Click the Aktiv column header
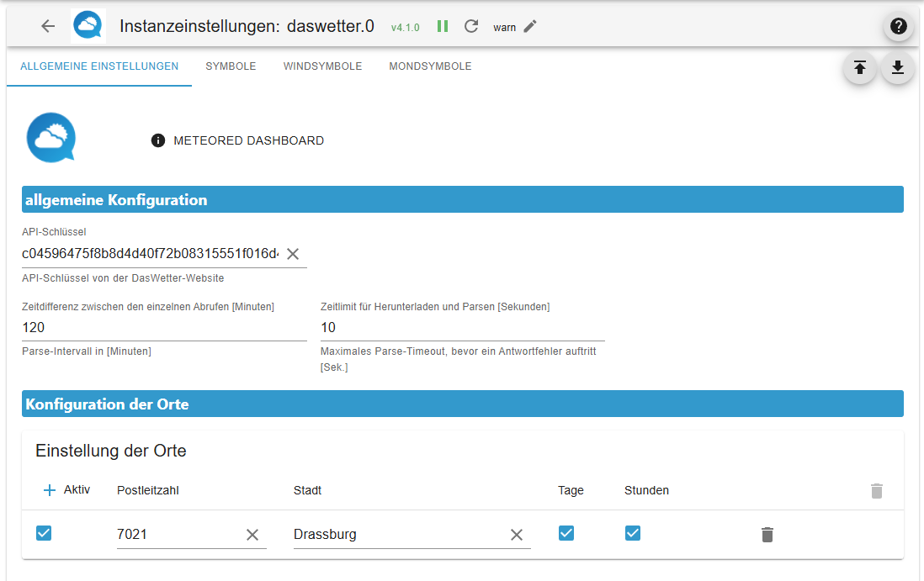This screenshot has height=581, width=924. (x=77, y=489)
